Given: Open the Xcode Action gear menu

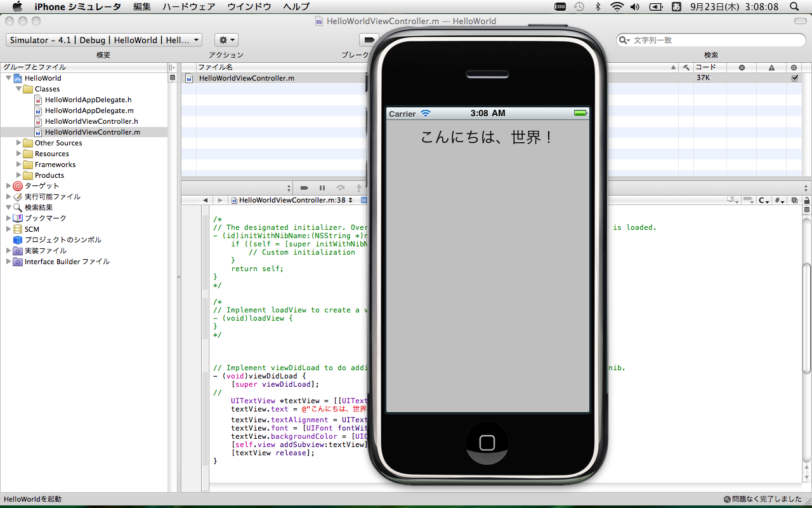Looking at the screenshot, I should [x=226, y=40].
